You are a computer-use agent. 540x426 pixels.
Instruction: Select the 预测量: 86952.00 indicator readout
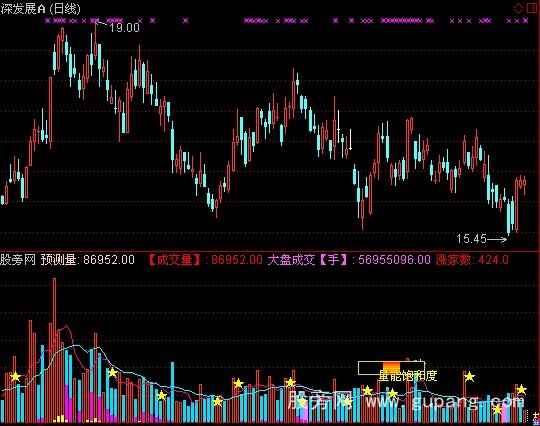click(x=88, y=259)
